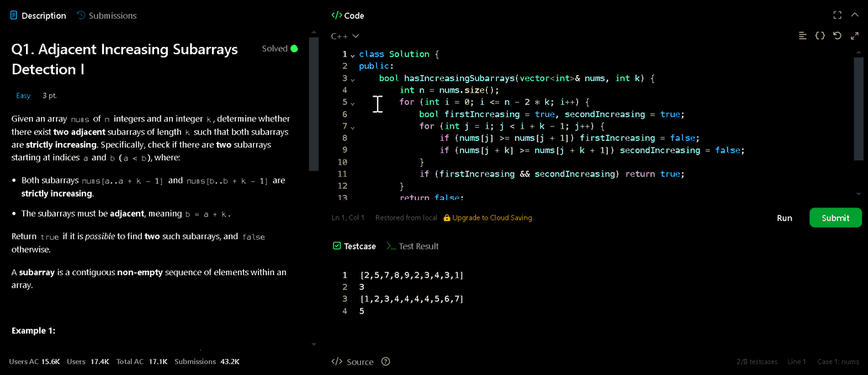Click the '3 pt.' points label
Image resolution: width=868 pixels, height=375 pixels.
pos(50,95)
